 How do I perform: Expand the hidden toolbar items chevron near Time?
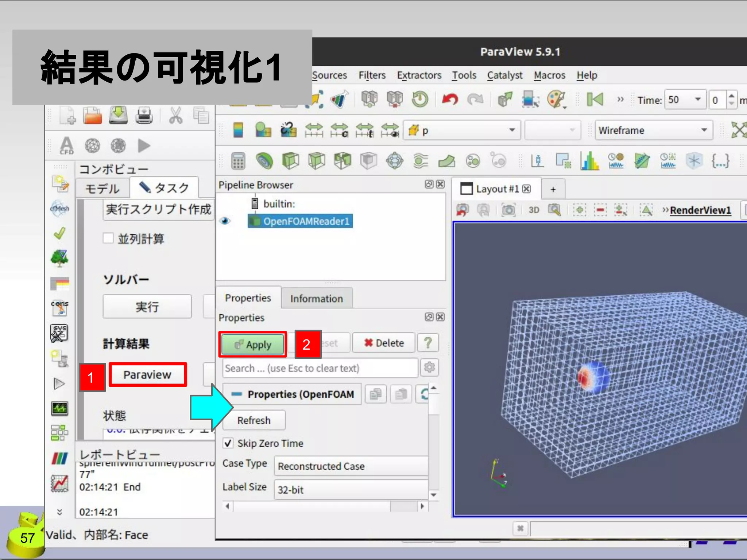tap(620, 99)
